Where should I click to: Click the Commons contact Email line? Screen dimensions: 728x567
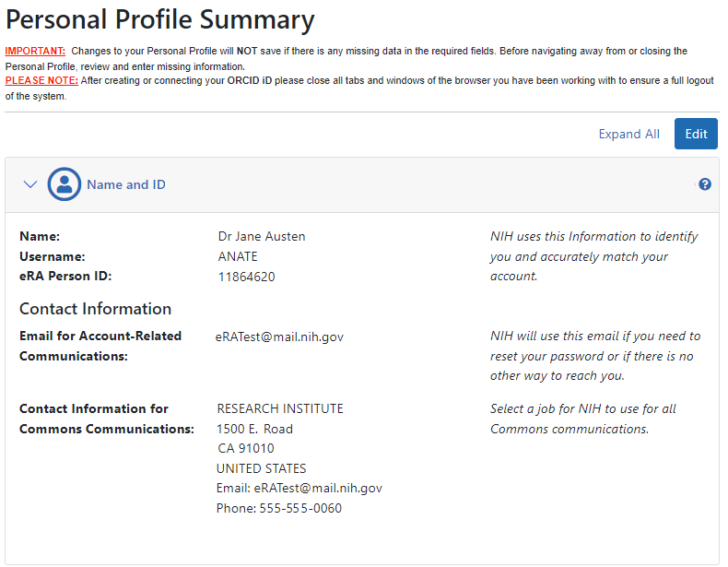pyautogui.click(x=299, y=488)
